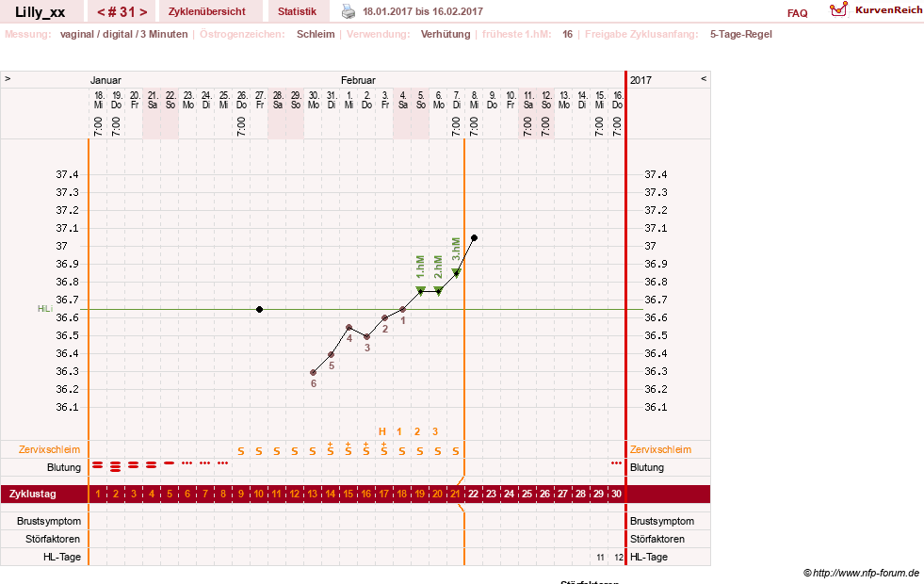This screenshot has width=924, height=584.
Task: Click the left Brustsymptom row label
Action: [x=49, y=521]
